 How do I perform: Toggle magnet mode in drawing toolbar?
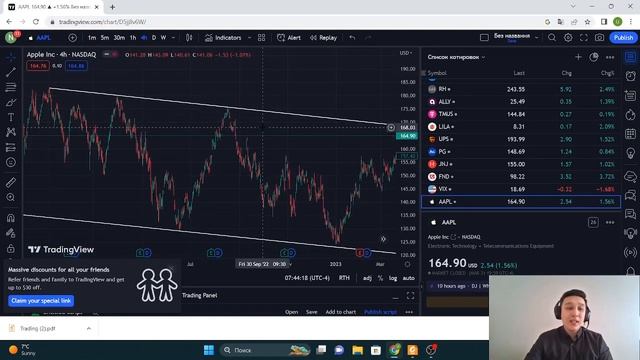[11, 218]
